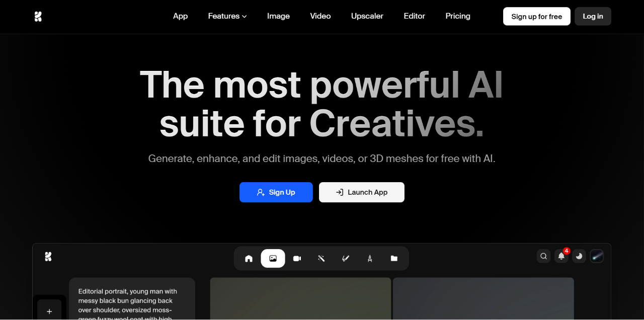
Task: Open the Pricing menu item
Action: click(x=457, y=16)
